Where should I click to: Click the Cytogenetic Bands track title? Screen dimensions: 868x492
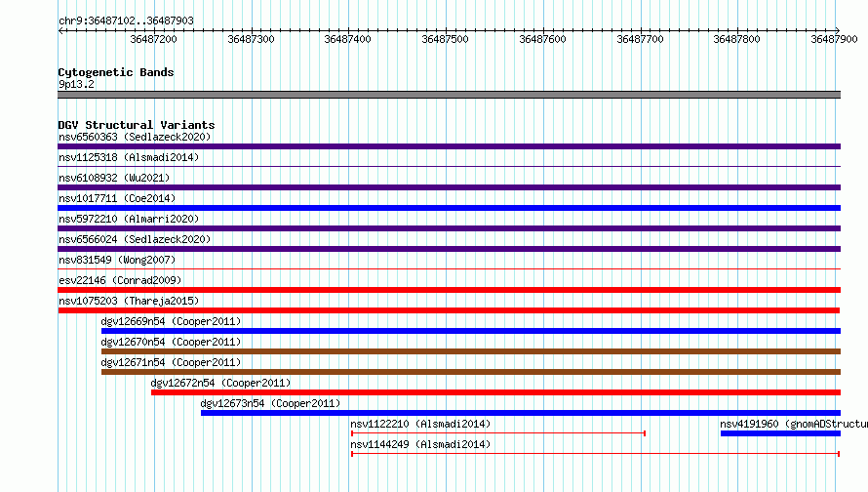116,72
